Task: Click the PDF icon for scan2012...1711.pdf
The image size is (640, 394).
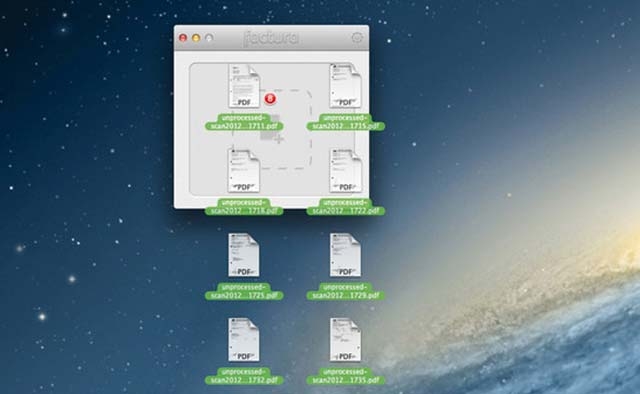Action: (x=244, y=86)
